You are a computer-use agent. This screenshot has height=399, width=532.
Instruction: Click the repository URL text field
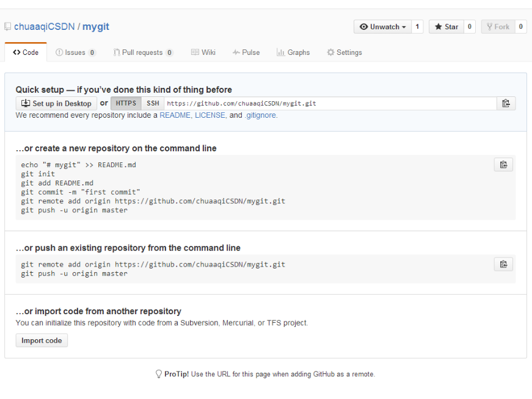pyautogui.click(x=330, y=103)
